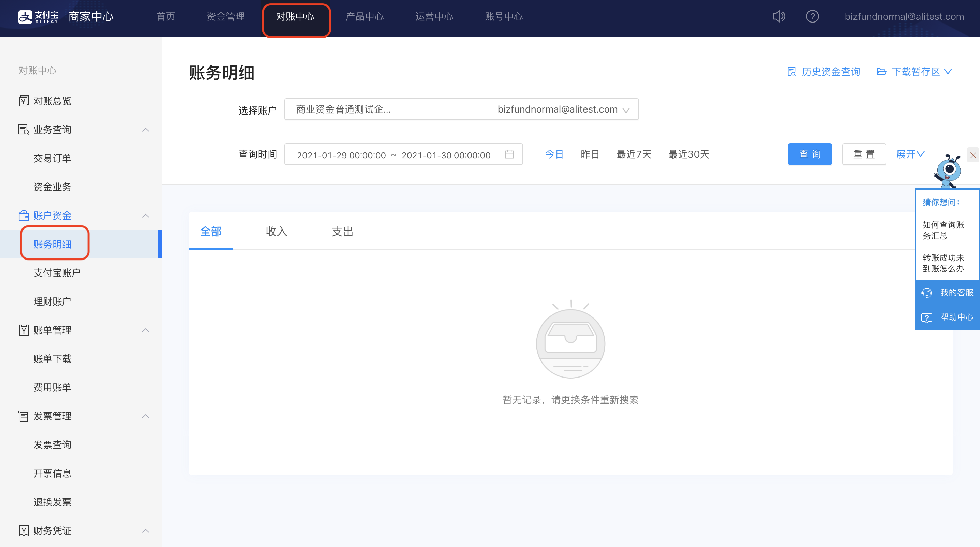Click the 发票管理 invoice icon
This screenshot has height=547, width=980.
tap(24, 416)
